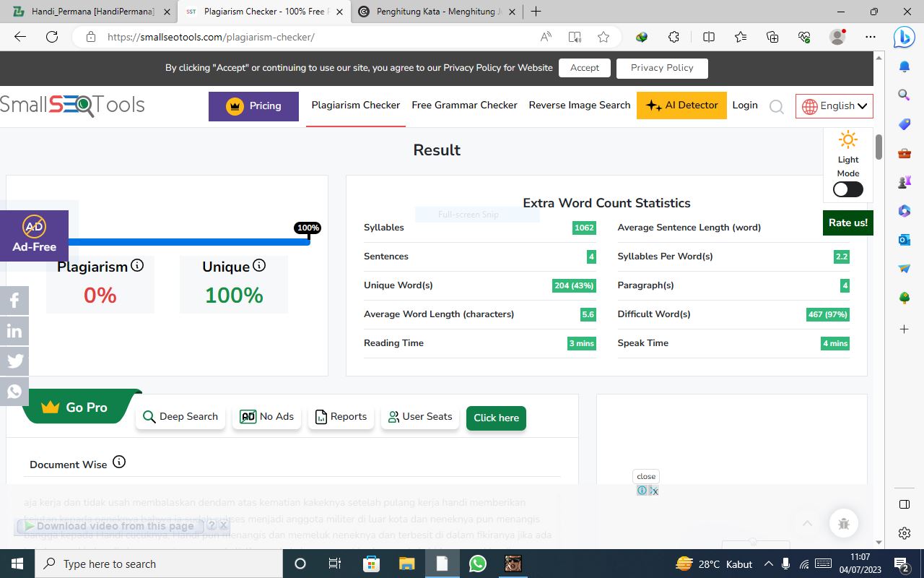Select the Deep Search feature
The height and width of the screenshot is (578, 924).
click(x=180, y=417)
